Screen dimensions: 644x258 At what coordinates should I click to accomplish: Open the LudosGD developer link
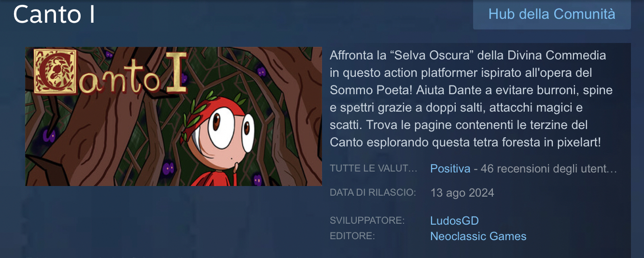click(454, 221)
